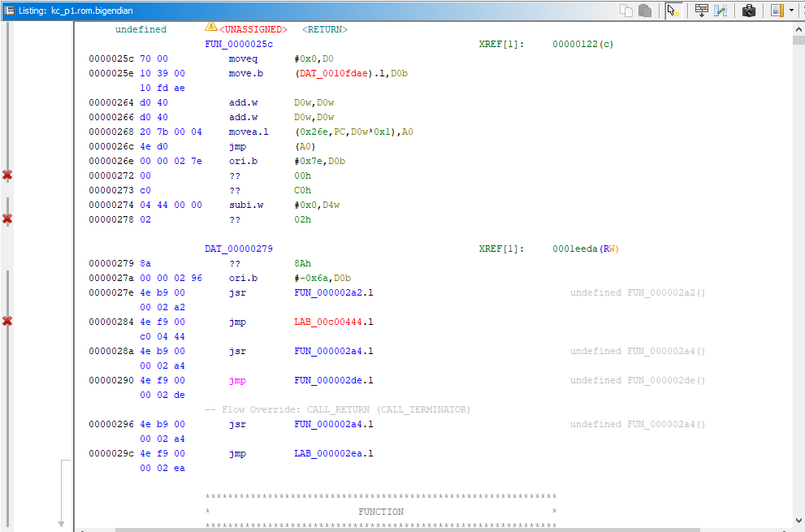Click the Paste icon in Listing toolbar

click(x=645, y=11)
